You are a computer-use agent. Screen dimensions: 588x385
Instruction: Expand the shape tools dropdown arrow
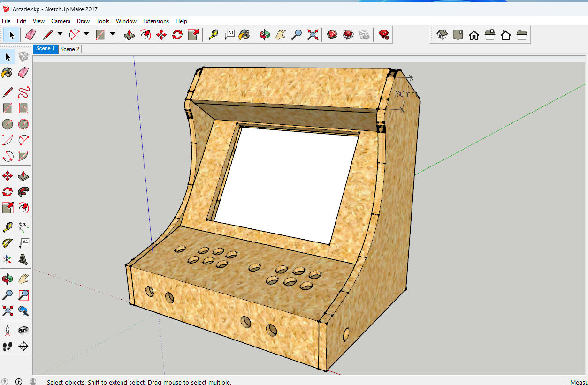point(113,34)
